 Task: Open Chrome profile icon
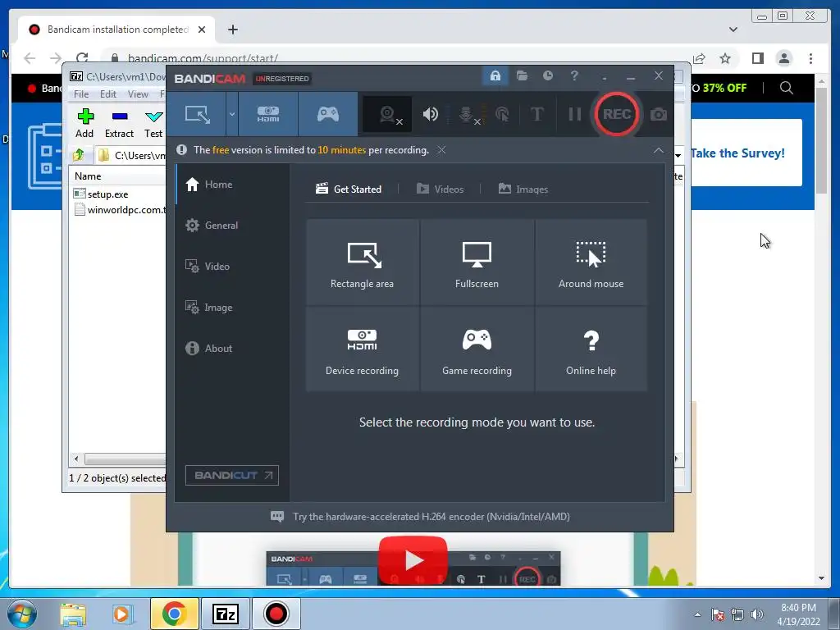point(783,58)
